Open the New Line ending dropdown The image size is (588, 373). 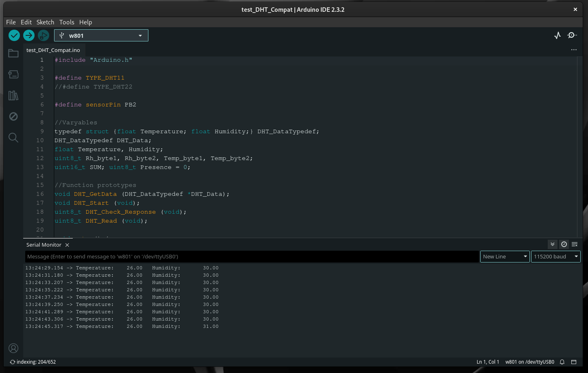[x=505, y=256]
